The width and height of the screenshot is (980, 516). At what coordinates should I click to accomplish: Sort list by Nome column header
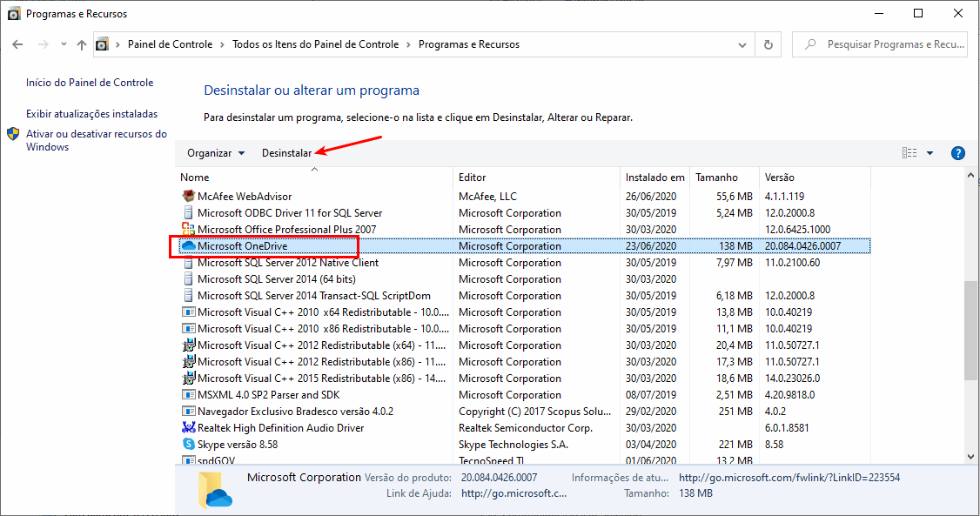coord(313,178)
